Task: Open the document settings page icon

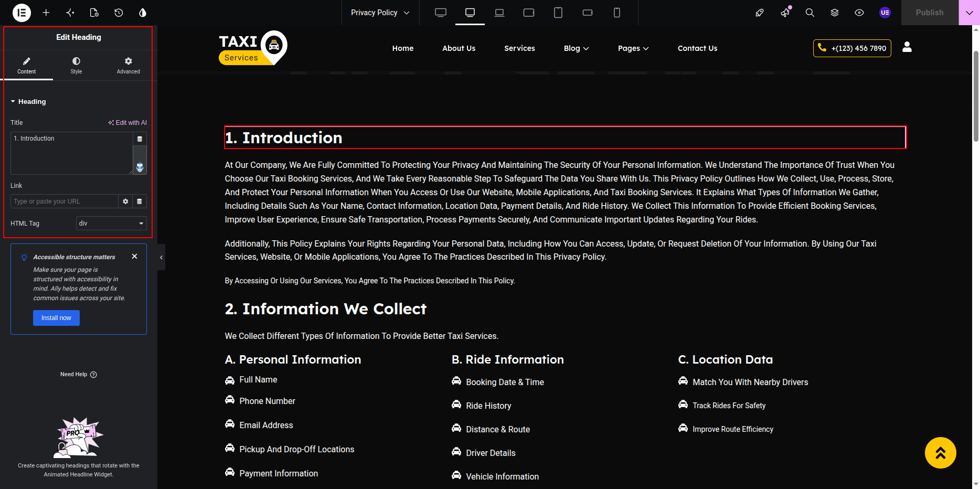Action: click(x=94, y=13)
